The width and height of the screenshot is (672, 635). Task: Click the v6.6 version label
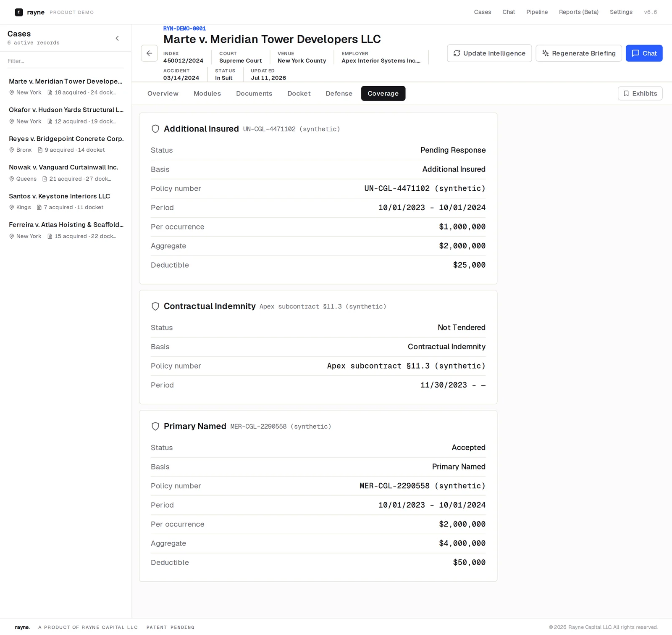[x=651, y=12]
